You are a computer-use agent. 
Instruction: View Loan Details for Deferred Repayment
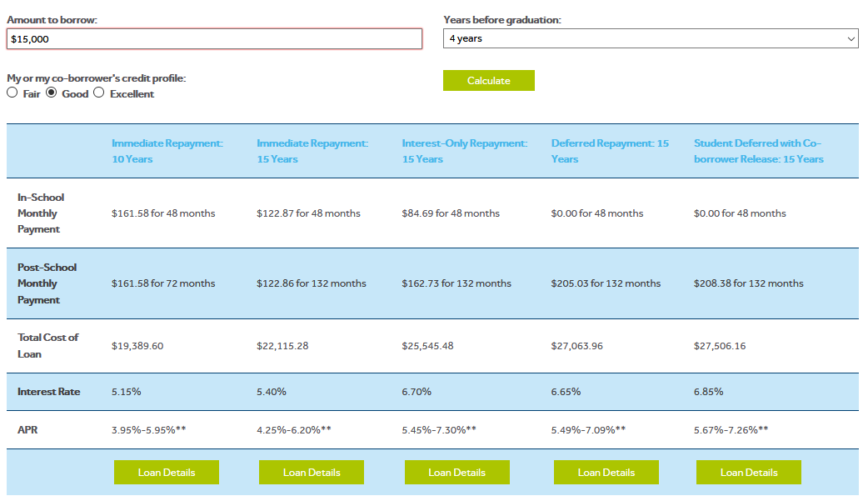[606, 472]
